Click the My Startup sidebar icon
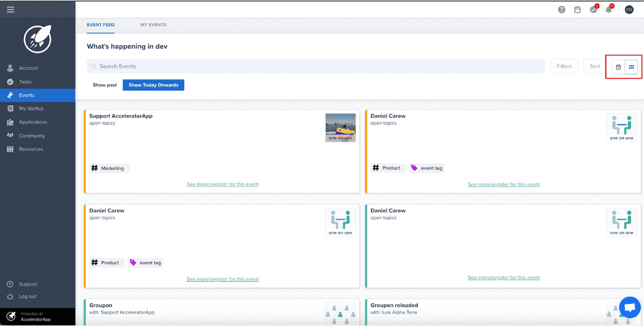The height and width of the screenshot is (326, 644). click(11, 108)
